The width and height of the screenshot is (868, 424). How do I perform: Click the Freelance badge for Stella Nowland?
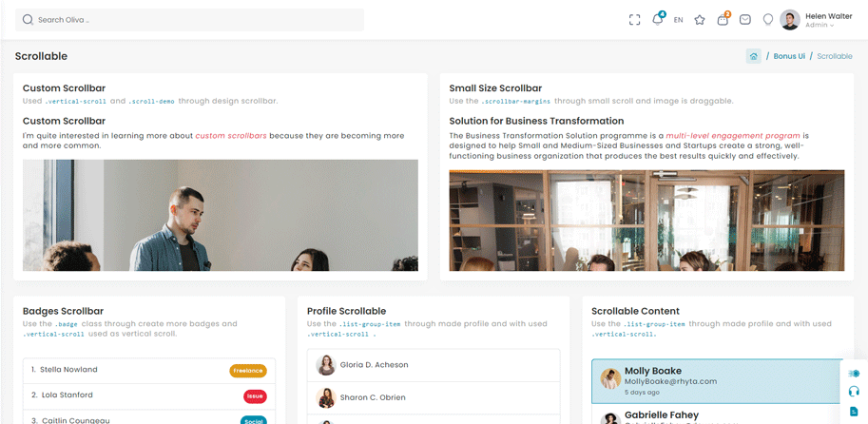(248, 371)
